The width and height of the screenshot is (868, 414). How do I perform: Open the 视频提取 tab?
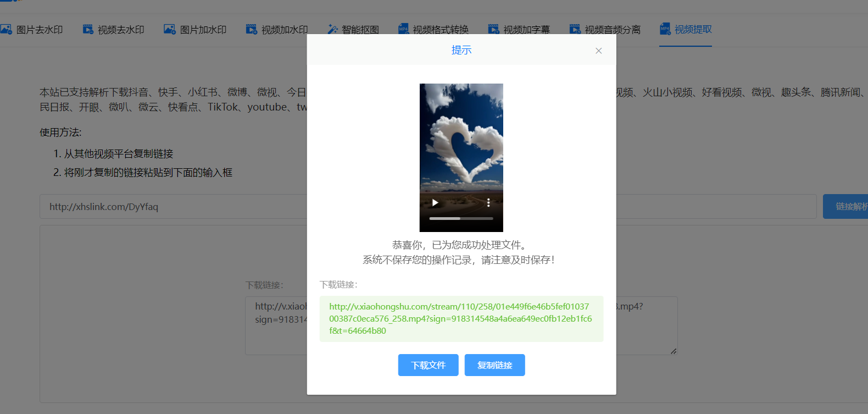(x=693, y=29)
